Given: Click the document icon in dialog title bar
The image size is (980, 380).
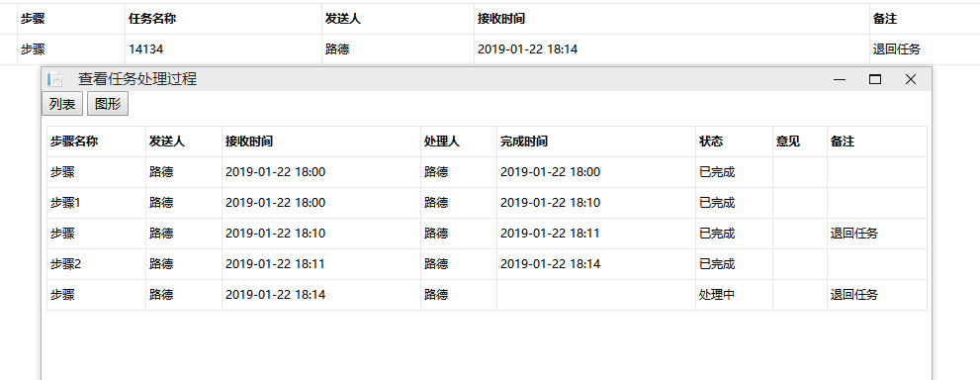Looking at the screenshot, I should pyautogui.click(x=55, y=79).
